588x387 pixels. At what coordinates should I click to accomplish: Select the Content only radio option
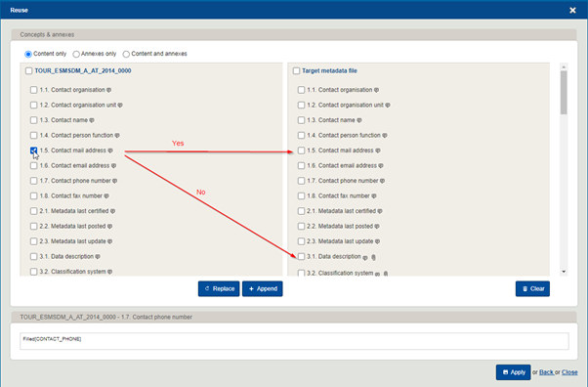coord(28,54)
